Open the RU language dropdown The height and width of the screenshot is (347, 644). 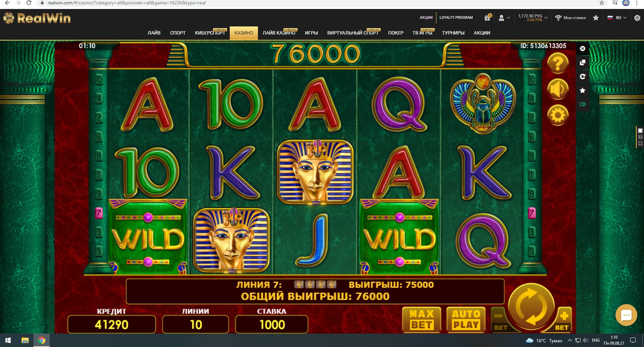point(617,18)
